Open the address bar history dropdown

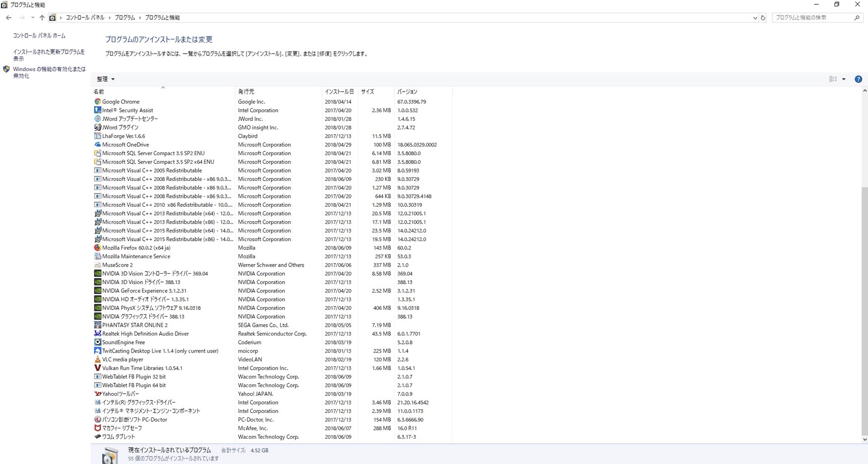click(755, 18)
